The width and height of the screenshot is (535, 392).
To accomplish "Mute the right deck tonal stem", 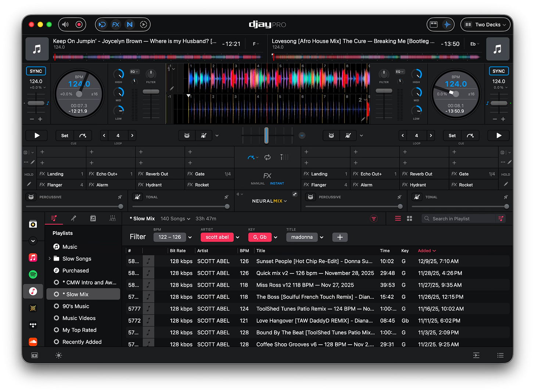I will [506, 197].
